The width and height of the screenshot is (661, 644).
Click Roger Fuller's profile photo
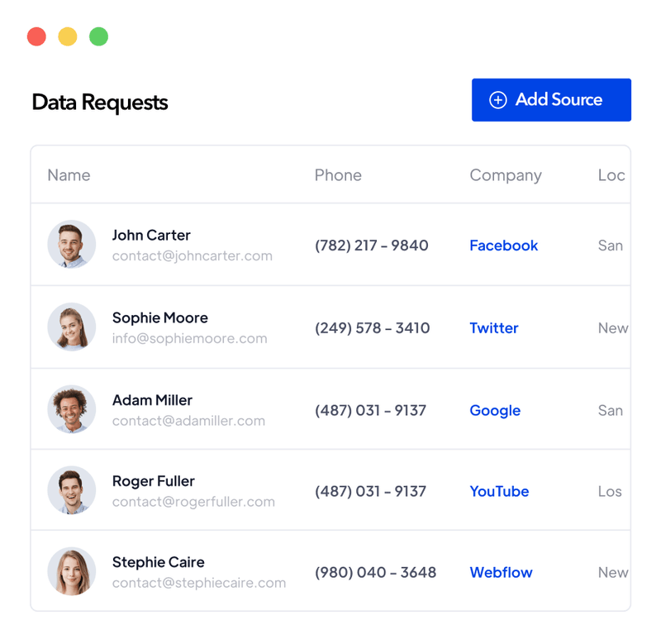pyautogui.click(x=72, y=489)
